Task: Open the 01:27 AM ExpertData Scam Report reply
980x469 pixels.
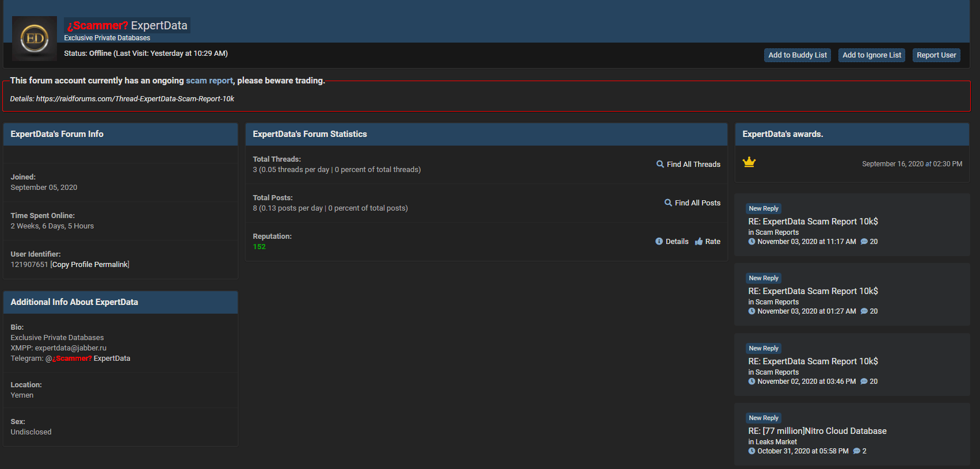Action: (813, 291)
